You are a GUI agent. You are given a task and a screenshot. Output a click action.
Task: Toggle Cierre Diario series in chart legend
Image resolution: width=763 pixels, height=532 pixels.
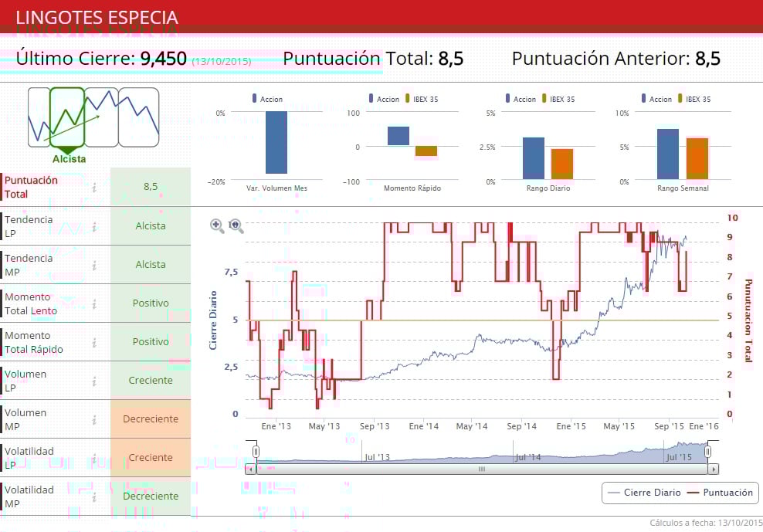point(644,493)
